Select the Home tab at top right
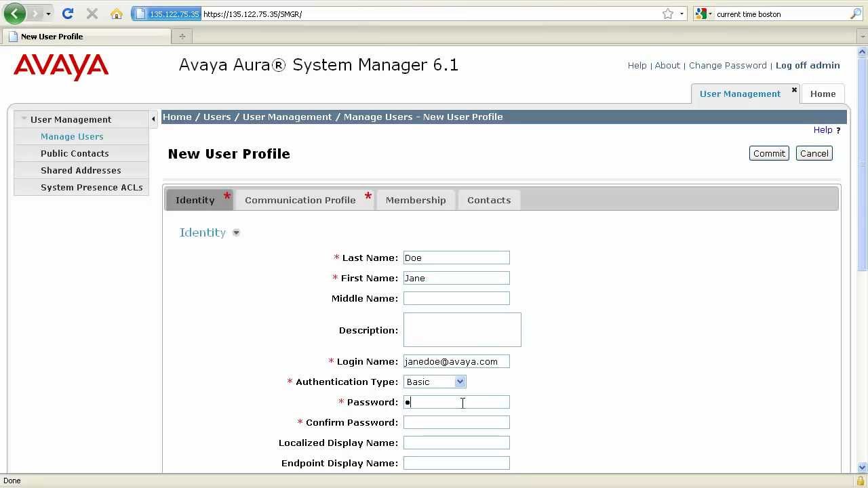The width and height of the screenshot is (868, 488). coord(823,94)
